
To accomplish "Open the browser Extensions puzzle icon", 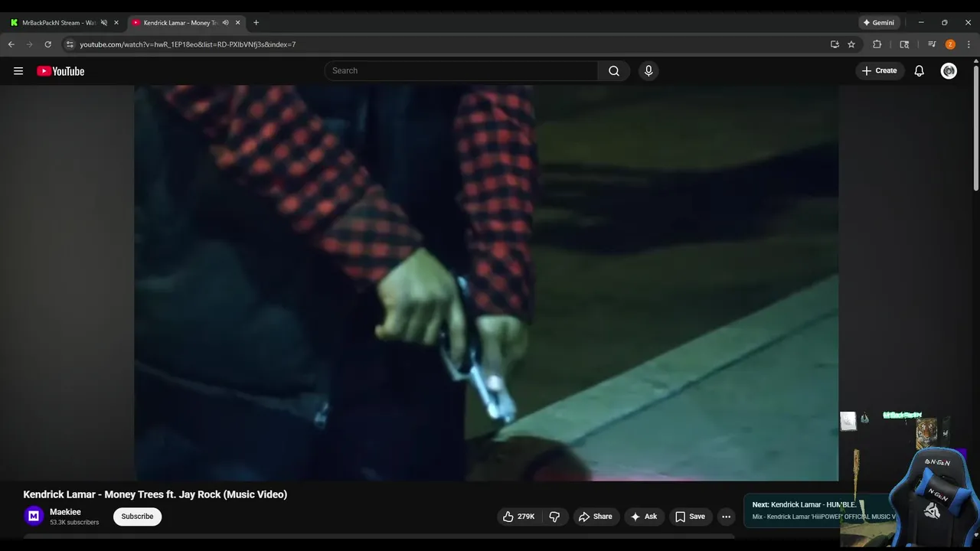I will coord(877,44).
